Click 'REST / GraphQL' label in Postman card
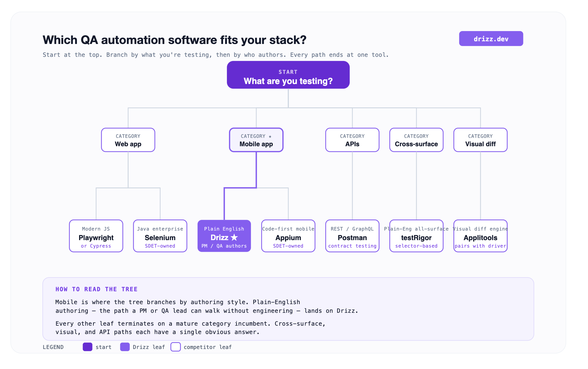This screenshot has height=369, width=588. 352,229
